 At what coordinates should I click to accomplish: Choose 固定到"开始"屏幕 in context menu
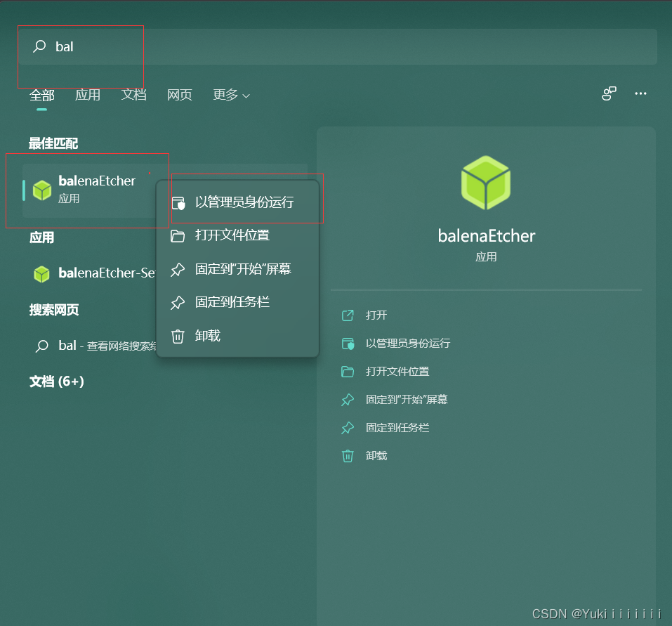[x=238, y=269]
